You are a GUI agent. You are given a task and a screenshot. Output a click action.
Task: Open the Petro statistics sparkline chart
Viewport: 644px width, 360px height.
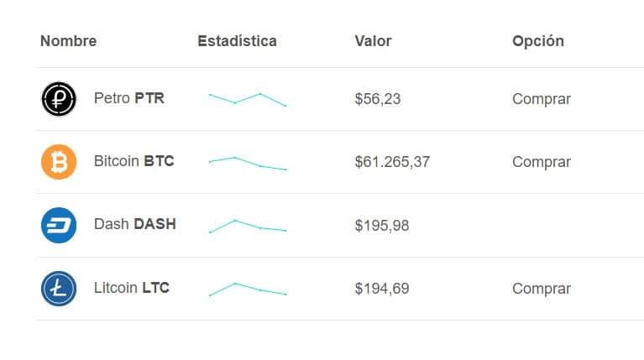(248, 100)
